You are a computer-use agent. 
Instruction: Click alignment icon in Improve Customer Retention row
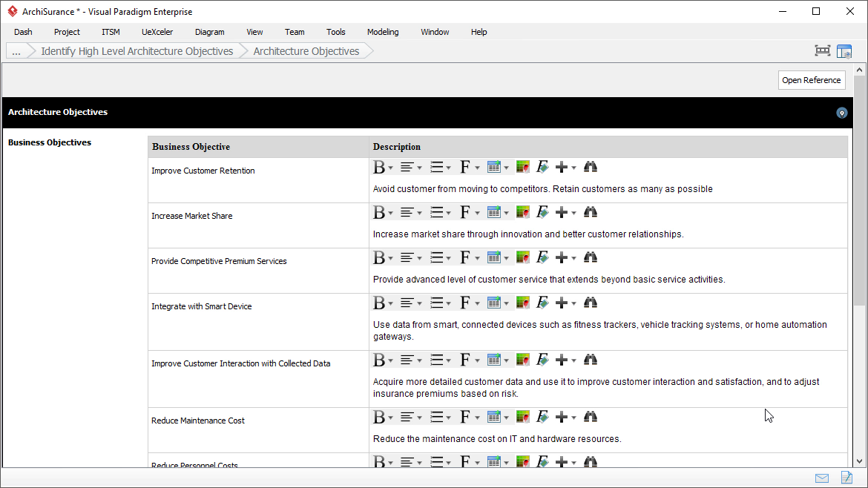[x=407, y=167]
